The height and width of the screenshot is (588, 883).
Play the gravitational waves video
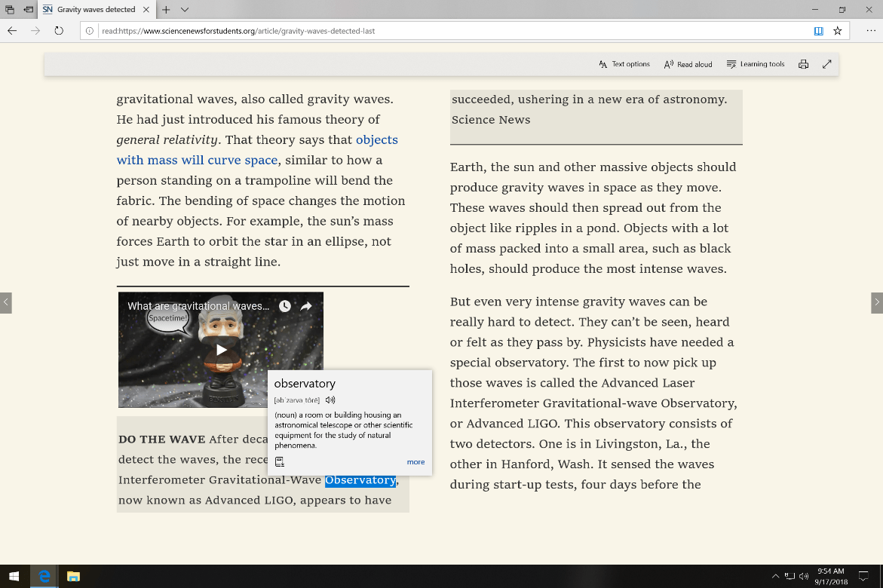[221, 350]
